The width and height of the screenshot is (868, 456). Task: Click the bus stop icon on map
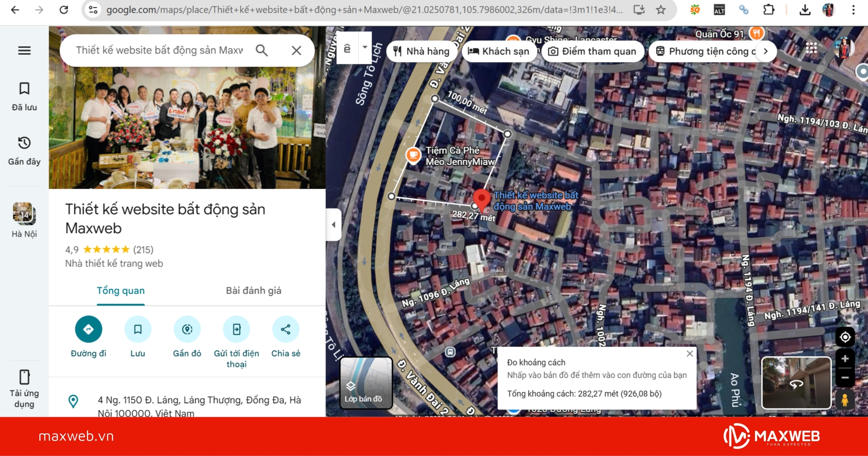[450, 352]
